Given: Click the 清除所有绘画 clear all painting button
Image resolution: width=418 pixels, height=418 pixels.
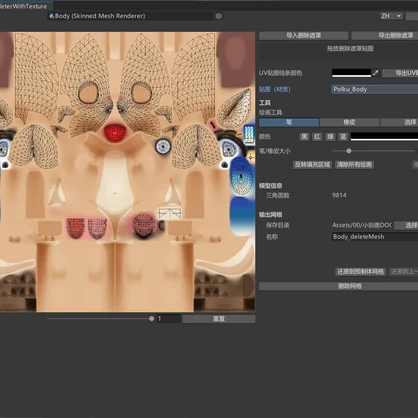Looking at the screenshot, I should pos(354,164).
